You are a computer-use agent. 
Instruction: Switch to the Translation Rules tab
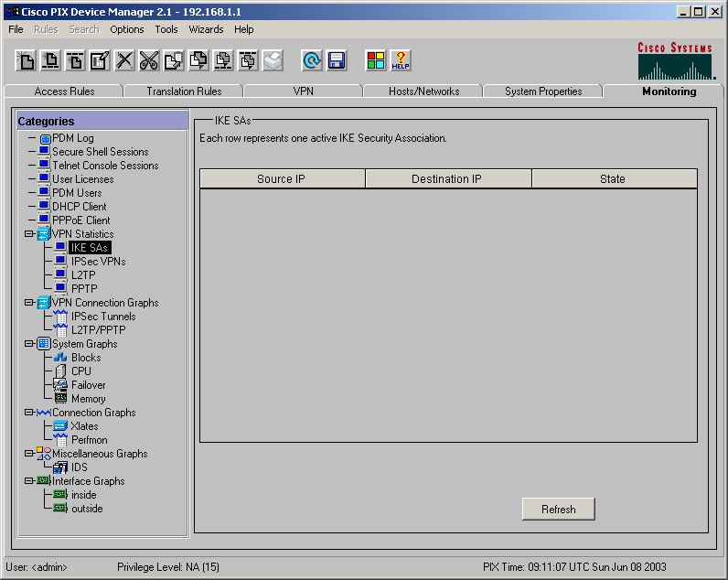tap(184, 91)
